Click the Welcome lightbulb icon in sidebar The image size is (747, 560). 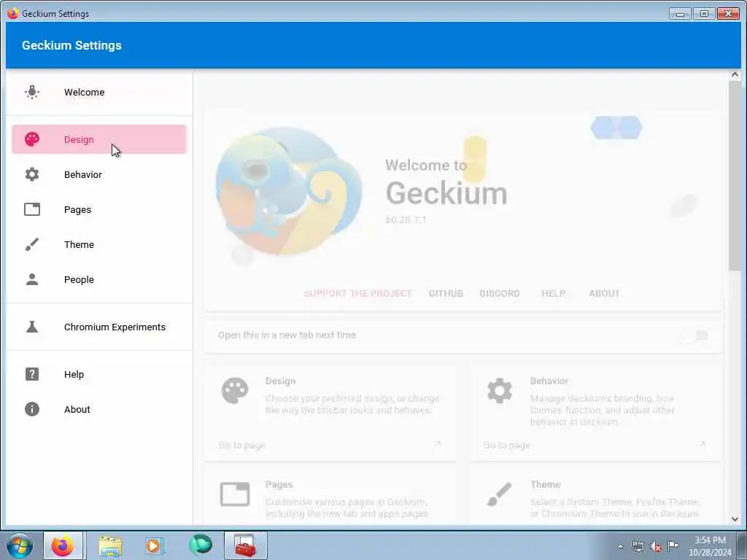click(32, 92)
